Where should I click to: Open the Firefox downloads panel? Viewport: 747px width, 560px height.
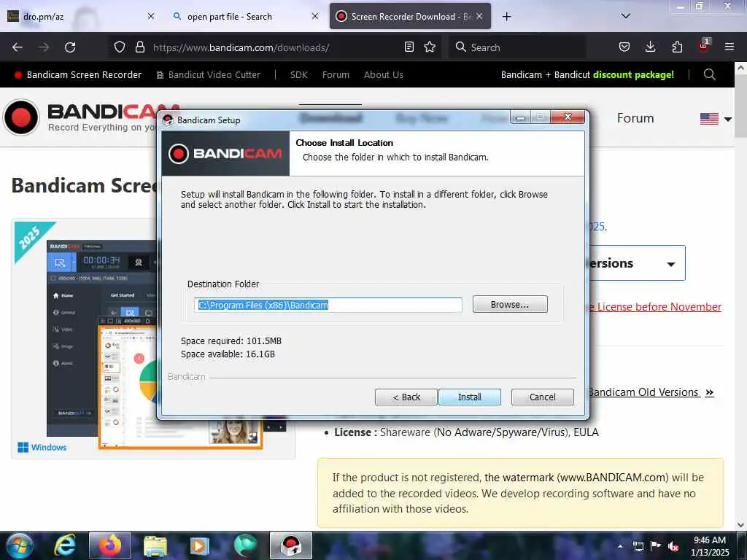click(650, 47)
